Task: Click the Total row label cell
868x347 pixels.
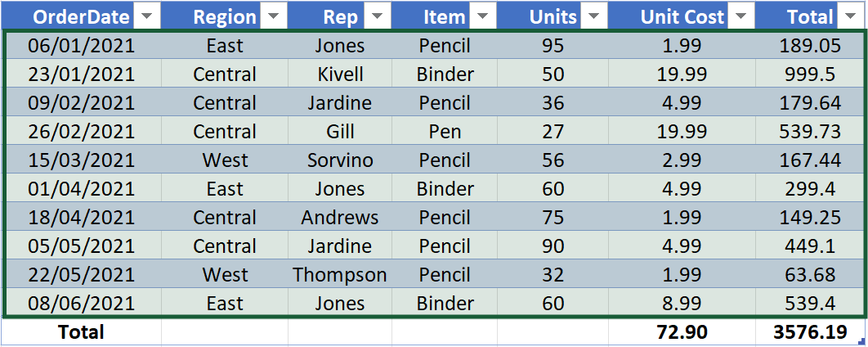Action: [80, 331]
